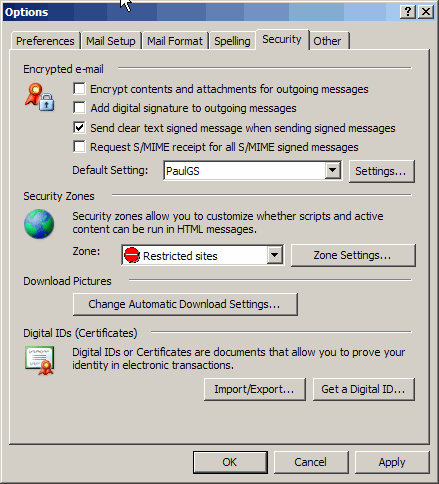This screenshot has height=484, width=439.
Task: Click the Encrypted e-mail section heading
Action: coord(63,69)
